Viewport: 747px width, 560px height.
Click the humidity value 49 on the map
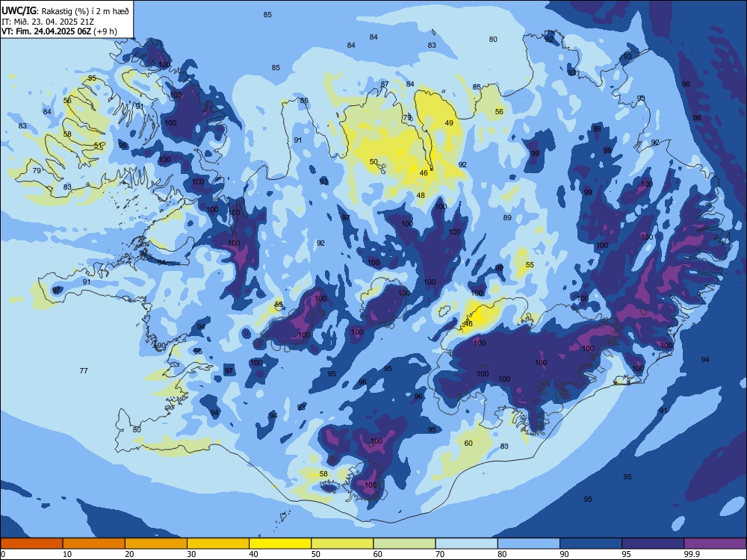coord(449,123)
